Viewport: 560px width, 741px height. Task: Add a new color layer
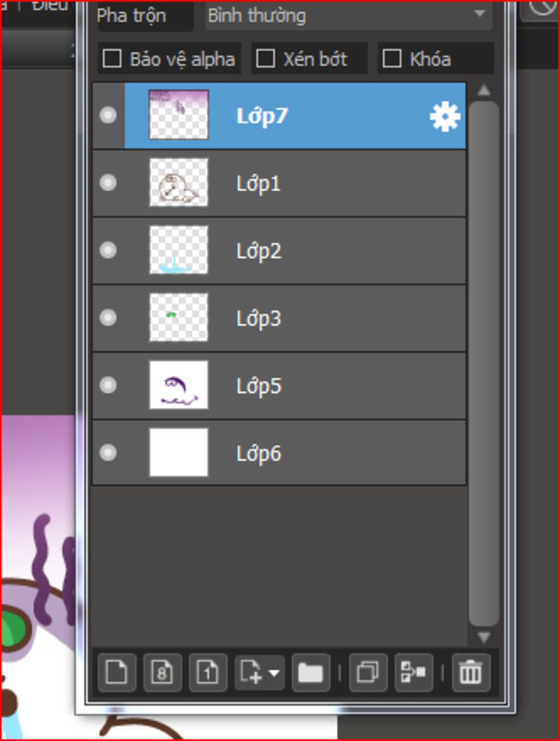116,673
